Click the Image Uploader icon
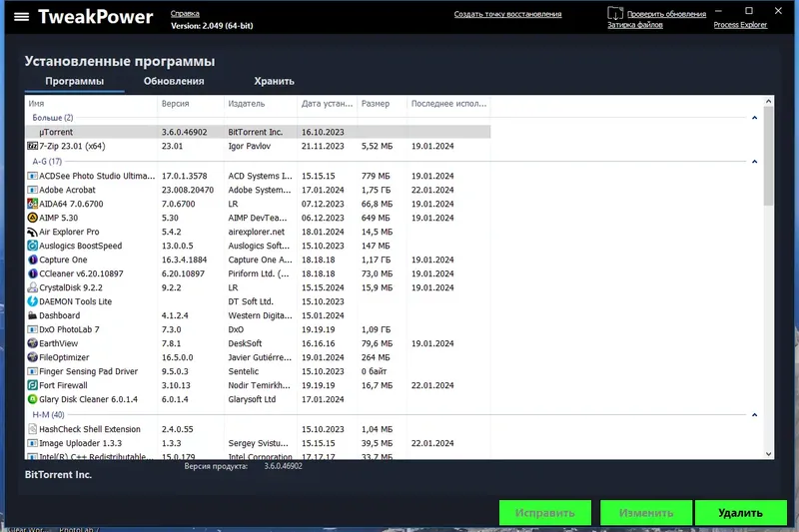Screen dimensions: 799x532 tap(32, 443)
